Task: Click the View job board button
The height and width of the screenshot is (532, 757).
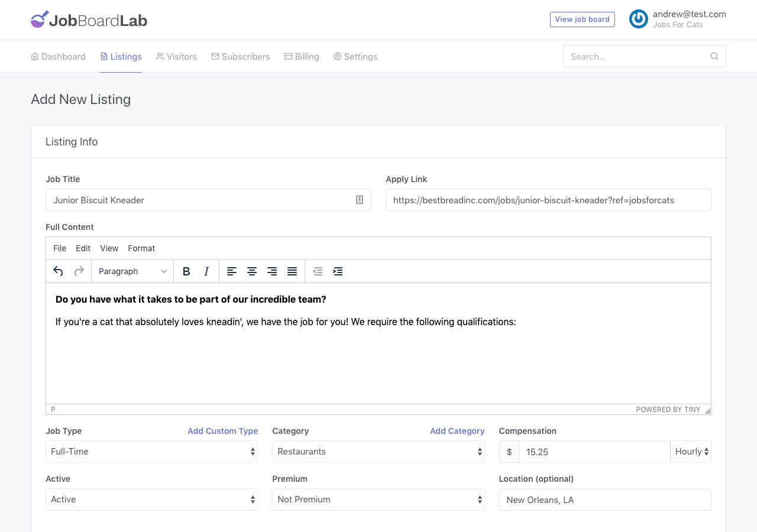Action: pos(582,20)
